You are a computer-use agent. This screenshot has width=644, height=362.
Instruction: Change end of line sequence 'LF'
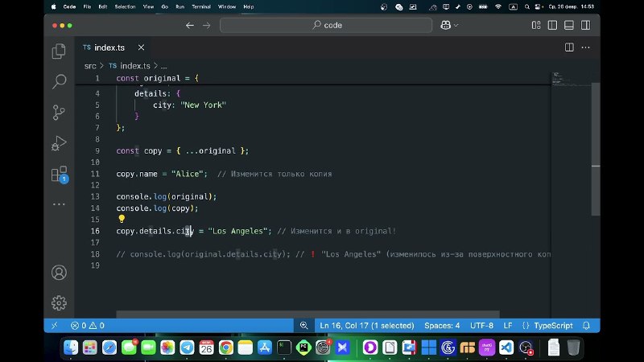508,326
